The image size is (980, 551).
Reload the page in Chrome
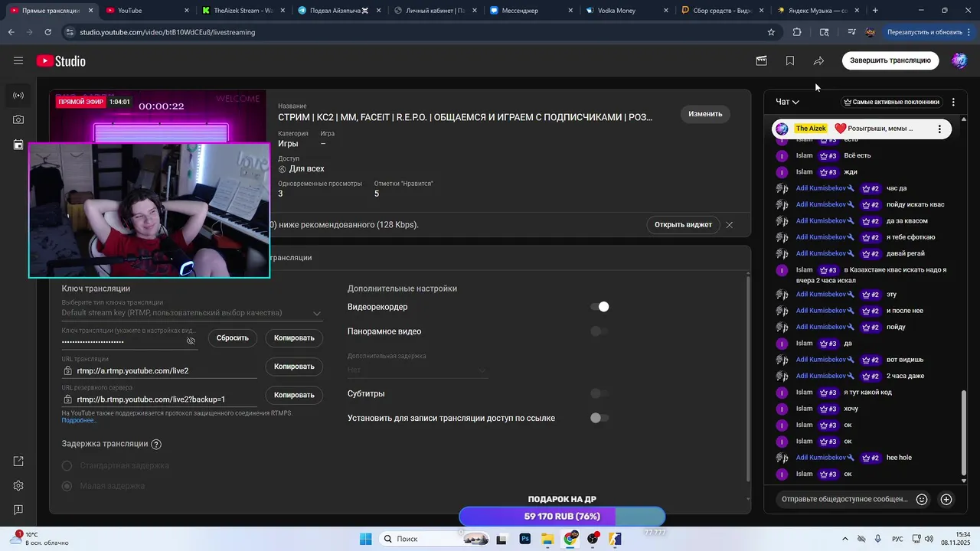point(48,32)
